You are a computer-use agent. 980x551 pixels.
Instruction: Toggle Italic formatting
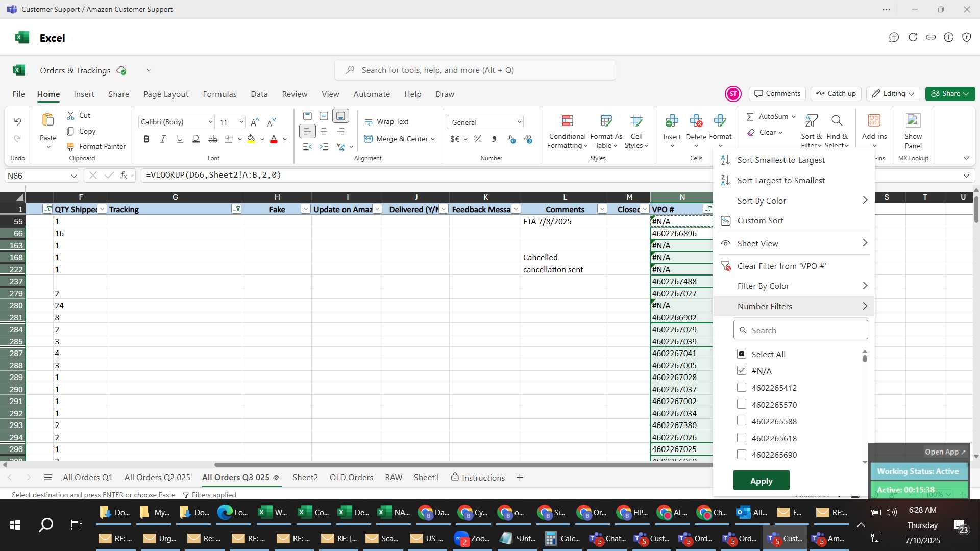pyautogui.click(x=163, y=139)
